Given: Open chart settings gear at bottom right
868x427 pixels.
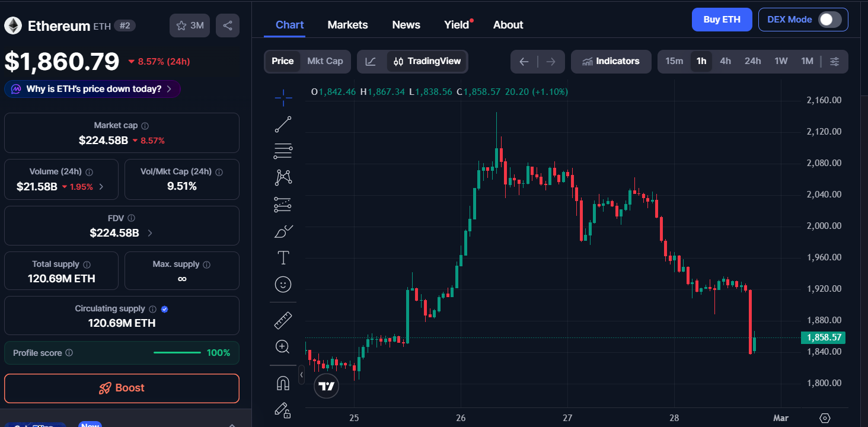Looking at the screenshot, I should click(x=825, y=418).
